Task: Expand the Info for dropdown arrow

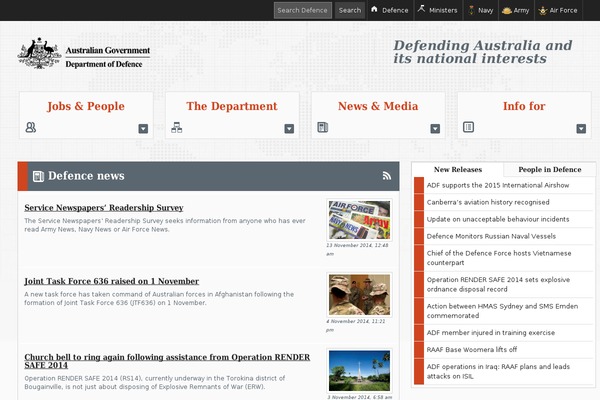Action: 581,129
